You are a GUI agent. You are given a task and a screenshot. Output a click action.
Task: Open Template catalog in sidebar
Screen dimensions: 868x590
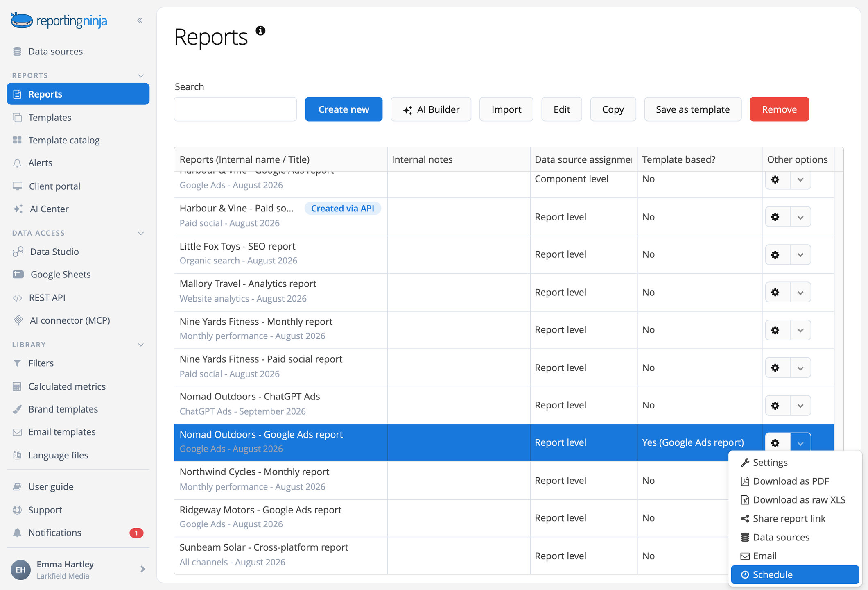(78, 140)
